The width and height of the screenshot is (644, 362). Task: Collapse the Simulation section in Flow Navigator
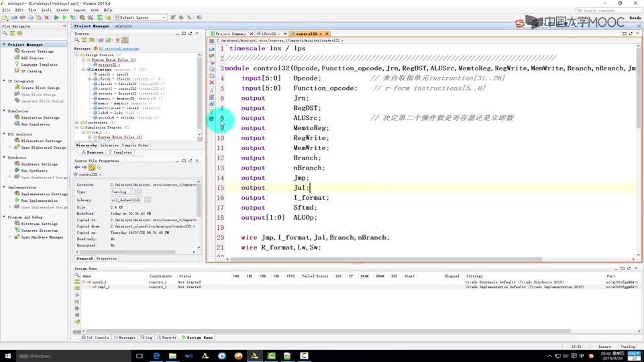[x=4, y=111]
